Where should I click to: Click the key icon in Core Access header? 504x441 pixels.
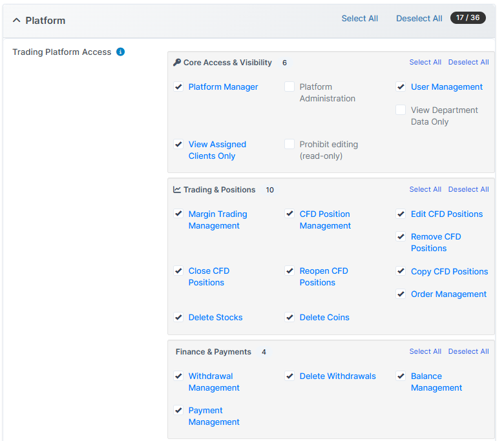coord(177,63)
